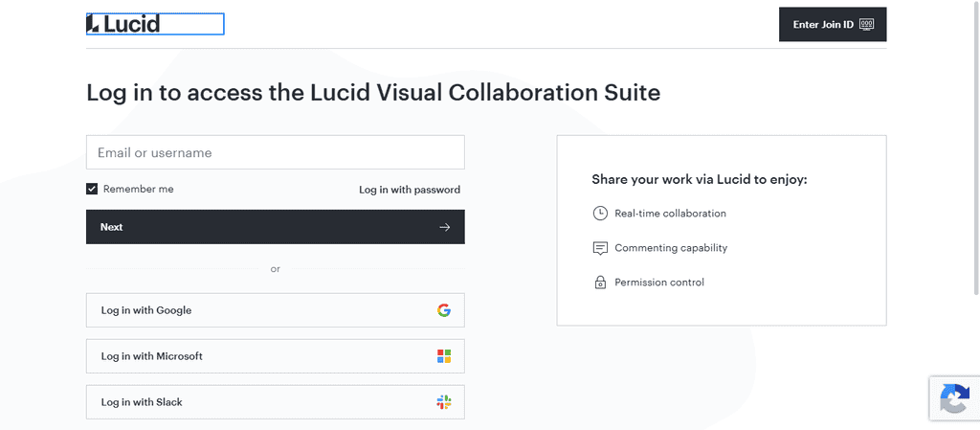The width and height of the screenshot is (980, 430).
Task: Click the Google logo icon
Action: tap(444, 310)
